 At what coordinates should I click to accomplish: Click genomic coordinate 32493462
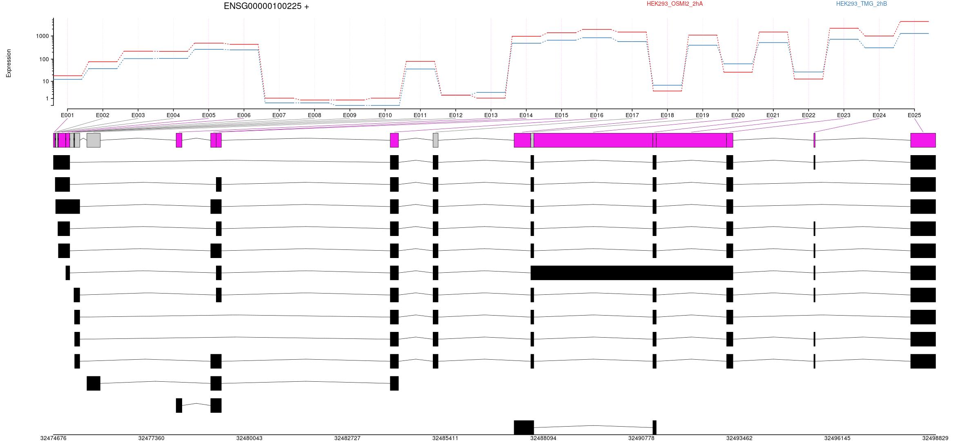(x=739, y=438)
